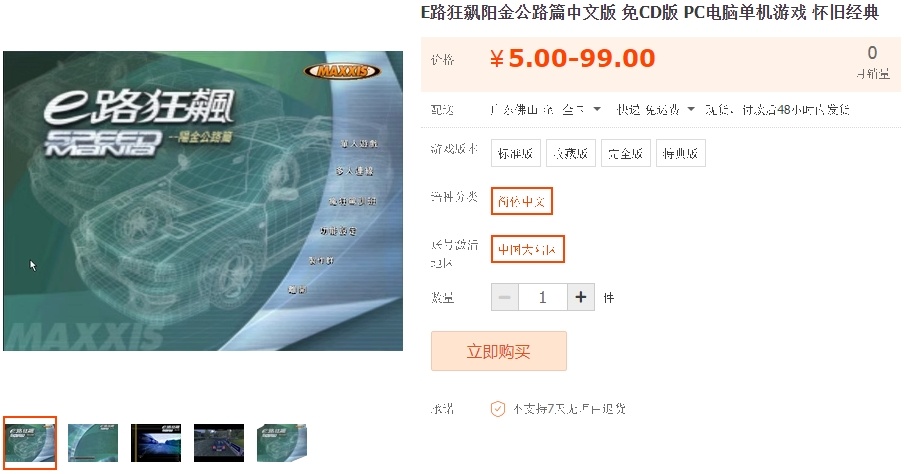This screenshot has width=904, height=474.
Task: Click the 立即购买 buy now button
Action: pos(499,351)
